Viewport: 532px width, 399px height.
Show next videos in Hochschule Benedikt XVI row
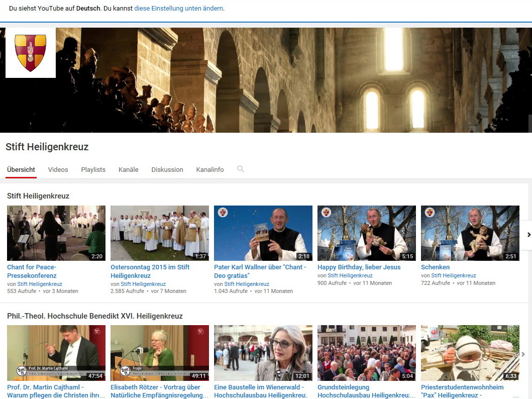point(523,354)
